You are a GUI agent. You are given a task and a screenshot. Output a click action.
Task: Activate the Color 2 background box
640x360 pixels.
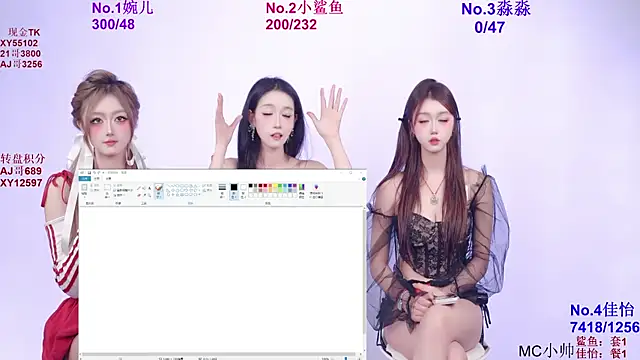point(243,191)
